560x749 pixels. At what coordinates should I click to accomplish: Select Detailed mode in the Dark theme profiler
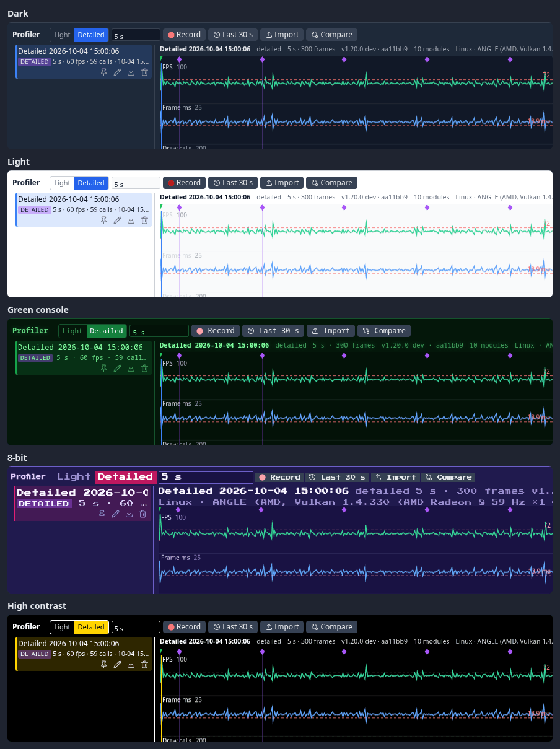(x=91, y=35)
